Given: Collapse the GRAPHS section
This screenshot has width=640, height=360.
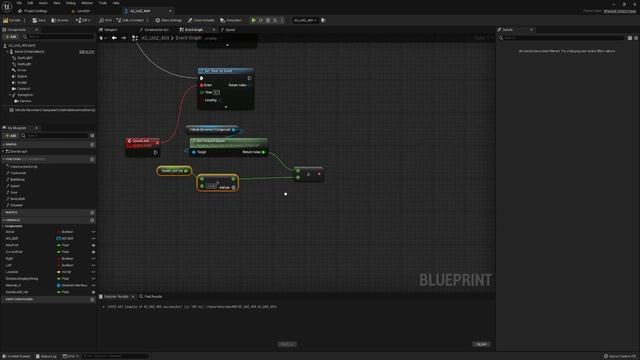Looking at the screenshot, I should [4, 144].
